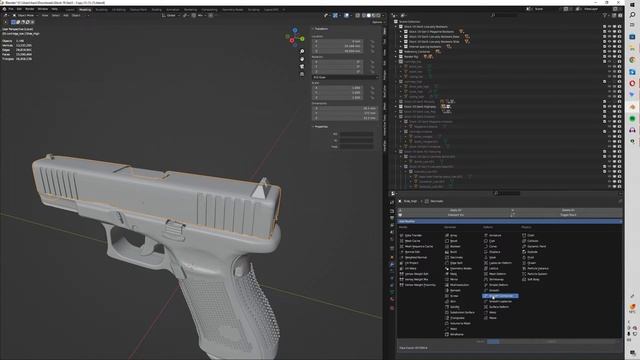640x360 pixels.
Task: Choose Cloth from the Physics column
Action: 528,236
